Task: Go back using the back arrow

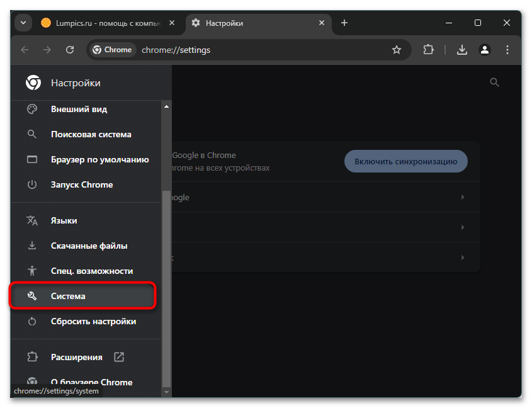Action: [25, 50]
